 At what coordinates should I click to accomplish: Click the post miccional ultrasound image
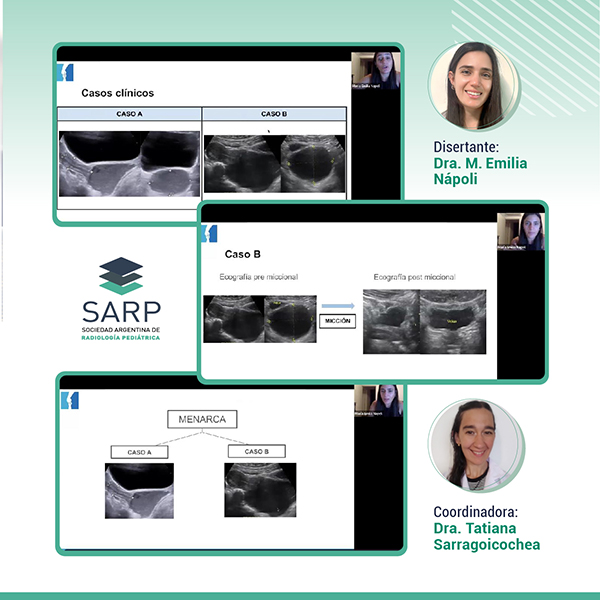[424, 321]
